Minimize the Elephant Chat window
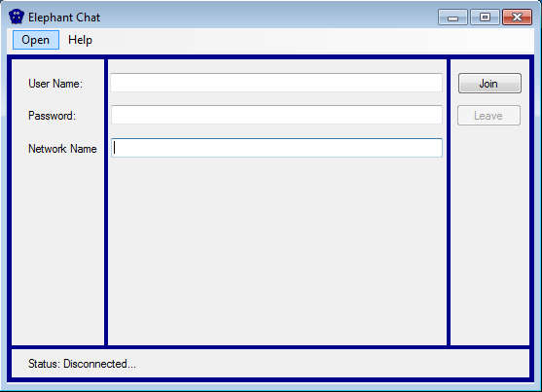The width and height of the screenshot is (542, 392). pyautogui.click(x=452, y=18)
